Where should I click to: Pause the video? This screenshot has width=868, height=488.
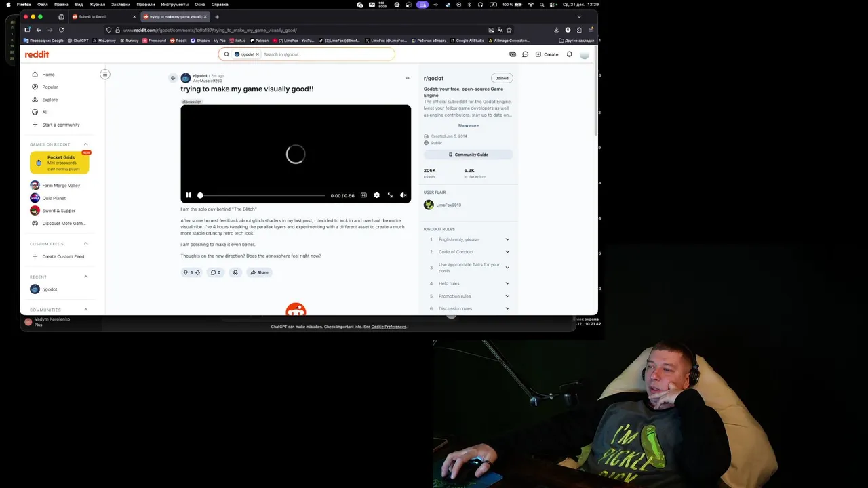click(189, 195)
